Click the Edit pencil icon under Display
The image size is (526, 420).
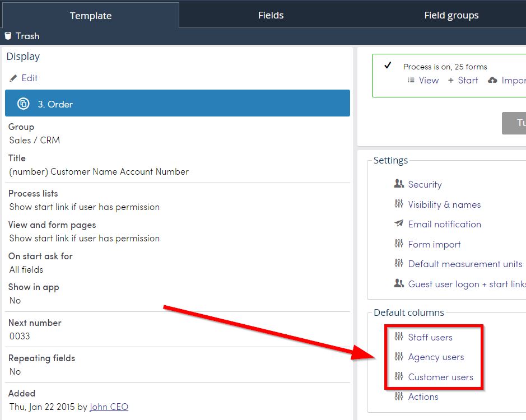tap(14, 78)
